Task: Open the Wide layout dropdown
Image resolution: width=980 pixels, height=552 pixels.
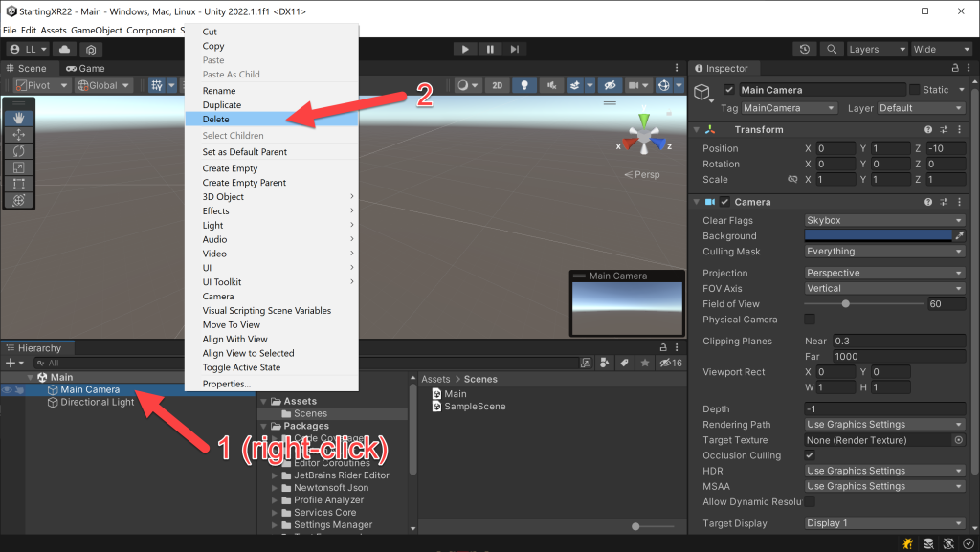Action: (942, 50)
